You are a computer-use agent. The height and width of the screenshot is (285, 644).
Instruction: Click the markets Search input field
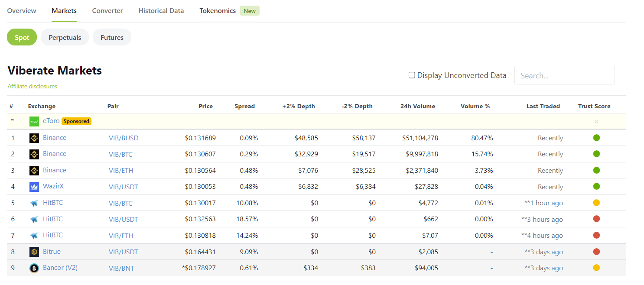pos(564,75)
